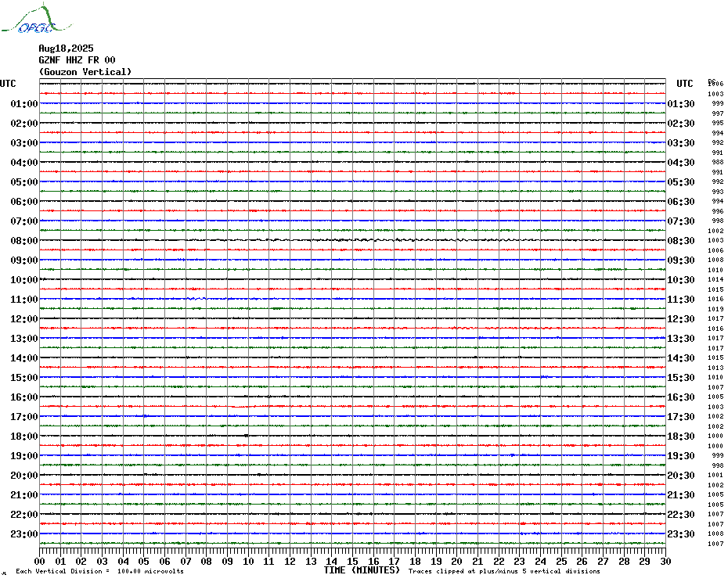Click the Each Vertical Division = 100.00 microvolts note

100,571
